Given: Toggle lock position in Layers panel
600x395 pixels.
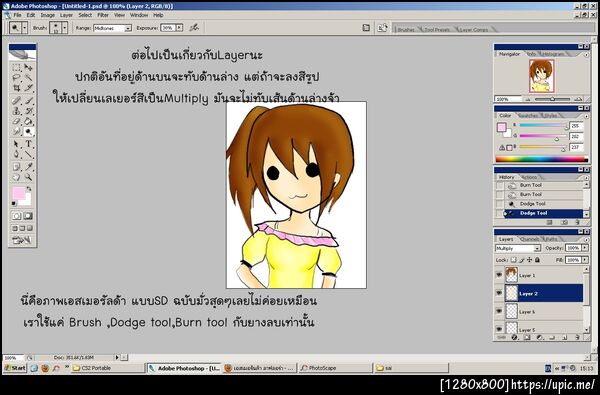Looking at the screenshot, I should coord(529,260).
